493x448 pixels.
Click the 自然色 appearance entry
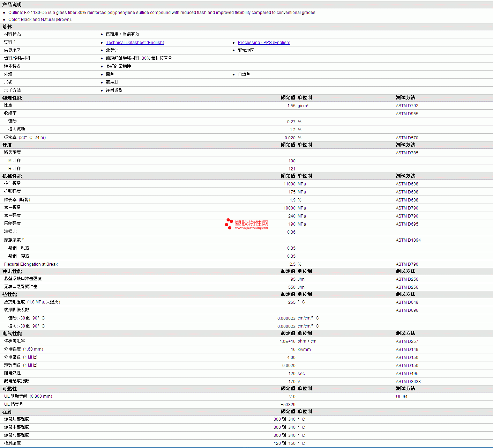point(244,74)
